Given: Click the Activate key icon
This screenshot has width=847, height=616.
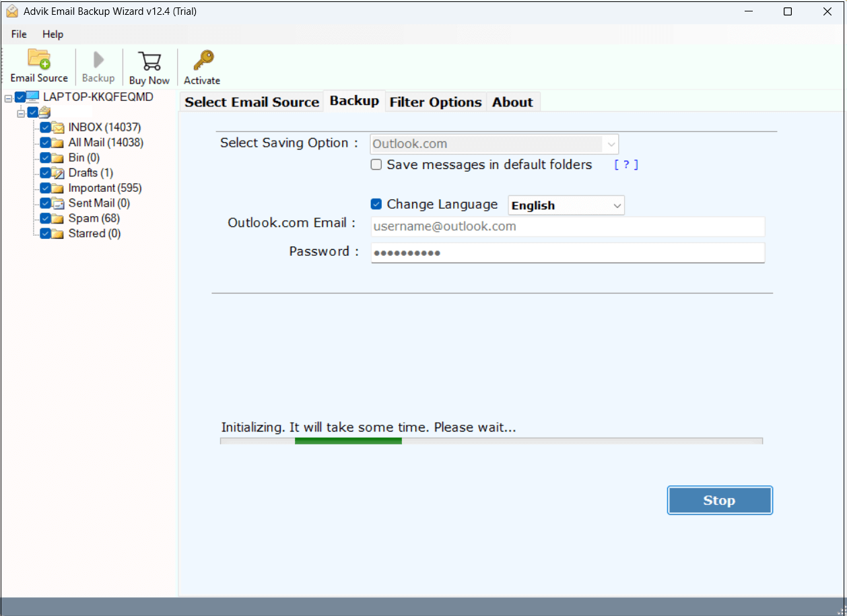Looking at the screenshot, I should pos(201,61).
